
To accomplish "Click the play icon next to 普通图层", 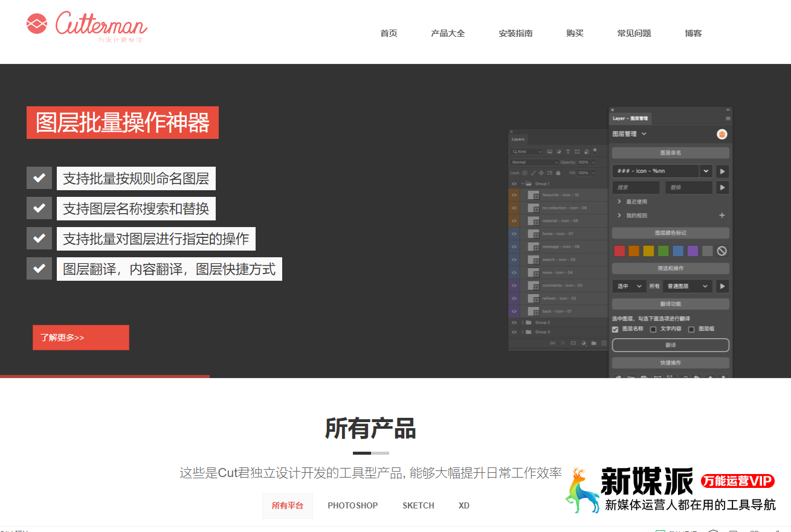I will coord(722,286).
